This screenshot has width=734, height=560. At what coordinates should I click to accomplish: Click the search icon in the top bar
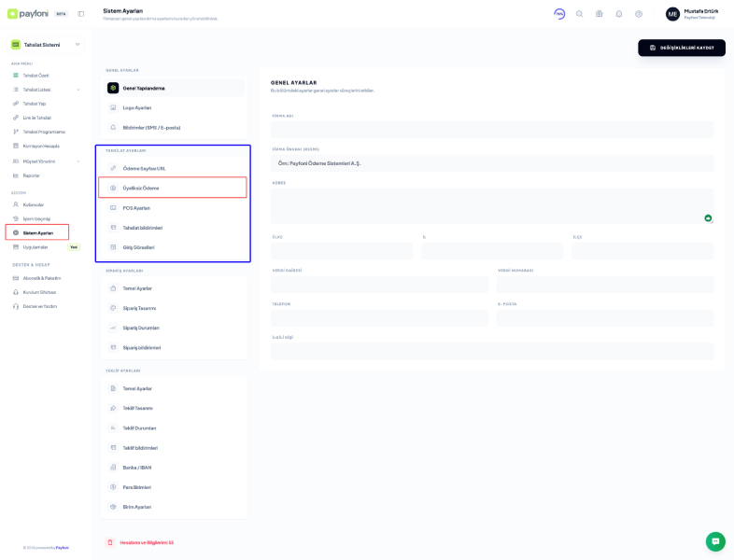pos(579,14)
